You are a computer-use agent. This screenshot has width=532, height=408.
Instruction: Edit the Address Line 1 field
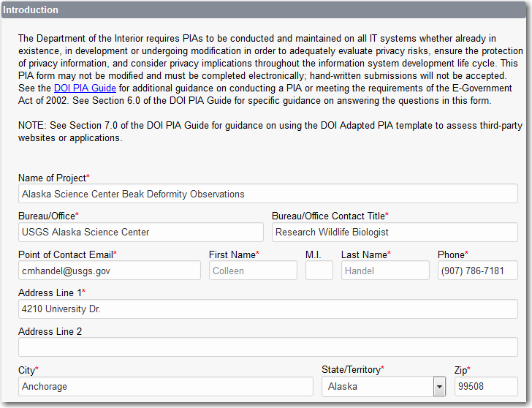coord(268,309)
